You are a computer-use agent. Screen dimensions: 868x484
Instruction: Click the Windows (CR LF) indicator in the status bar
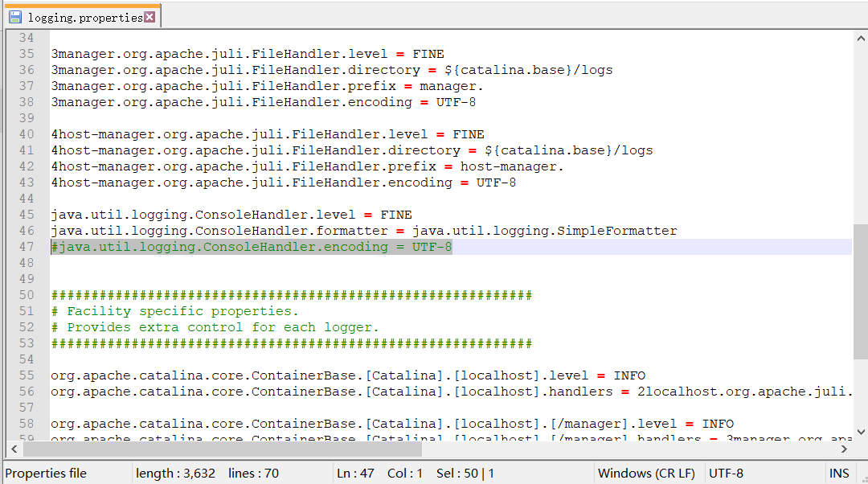(648, 473)
